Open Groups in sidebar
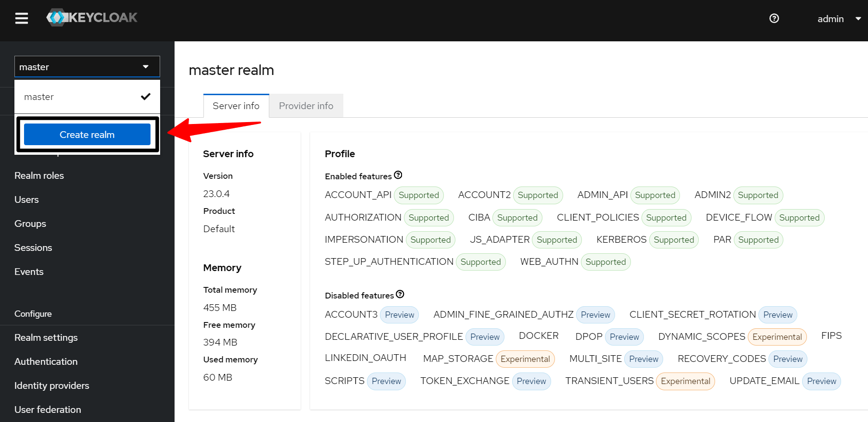 pos(30,223)
